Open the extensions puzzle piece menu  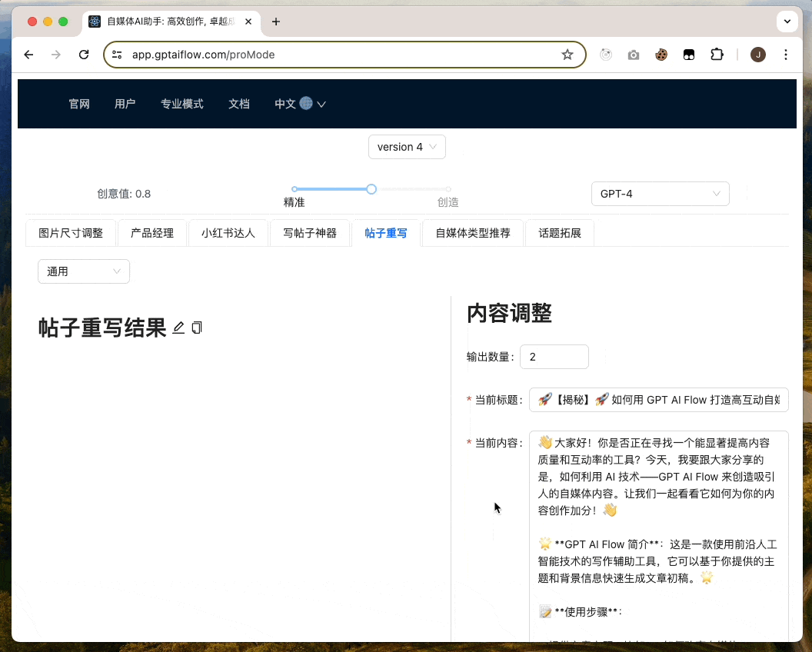pos(717,55)
